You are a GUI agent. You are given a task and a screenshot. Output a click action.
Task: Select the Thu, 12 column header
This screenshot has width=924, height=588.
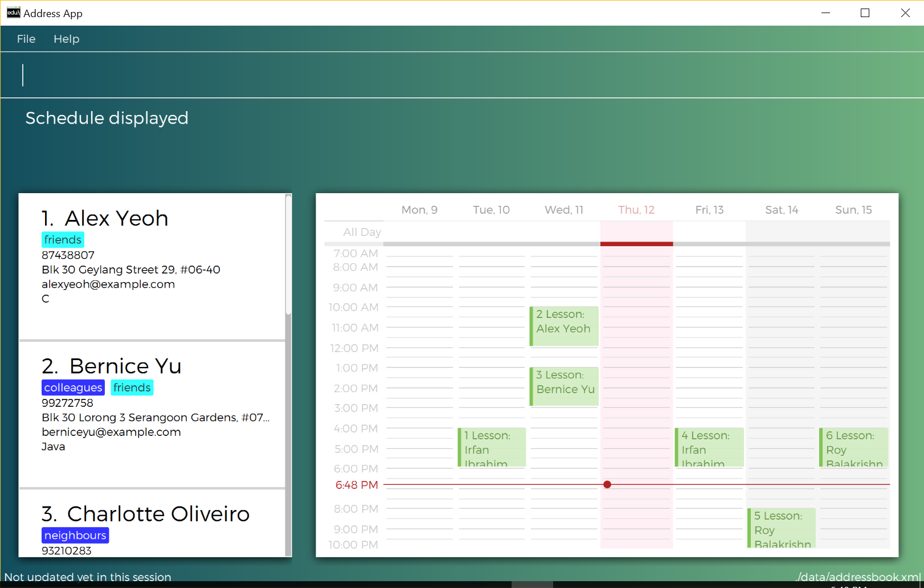click(x=636, y=210)
